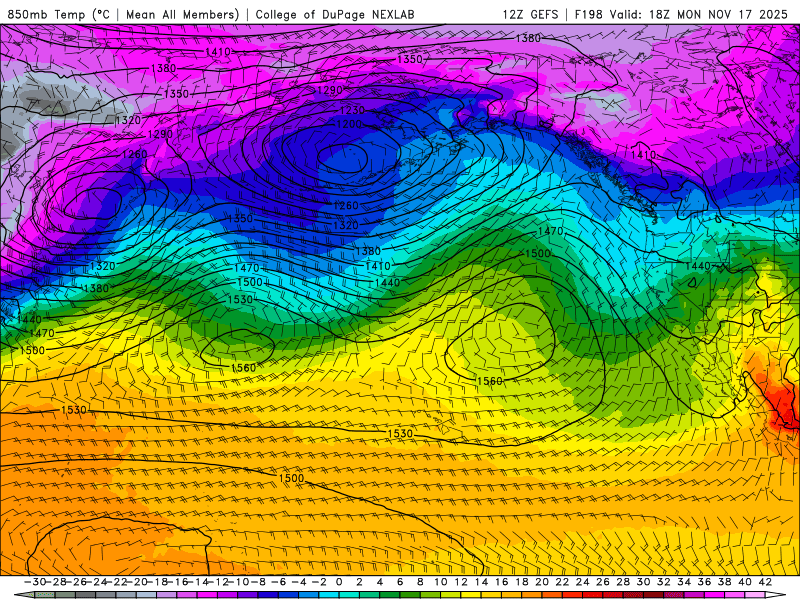
Task: Click the positive 24 label on temperature scale
Action: point(582,582)
